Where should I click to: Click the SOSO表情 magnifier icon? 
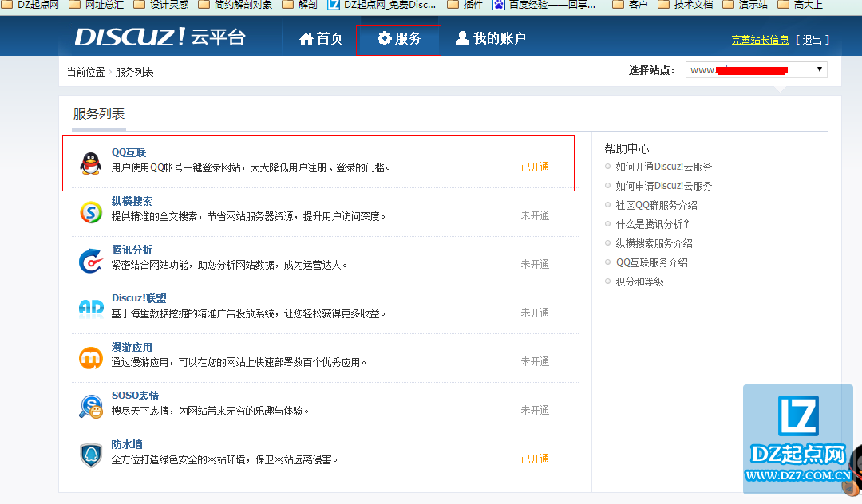point(91,407)
